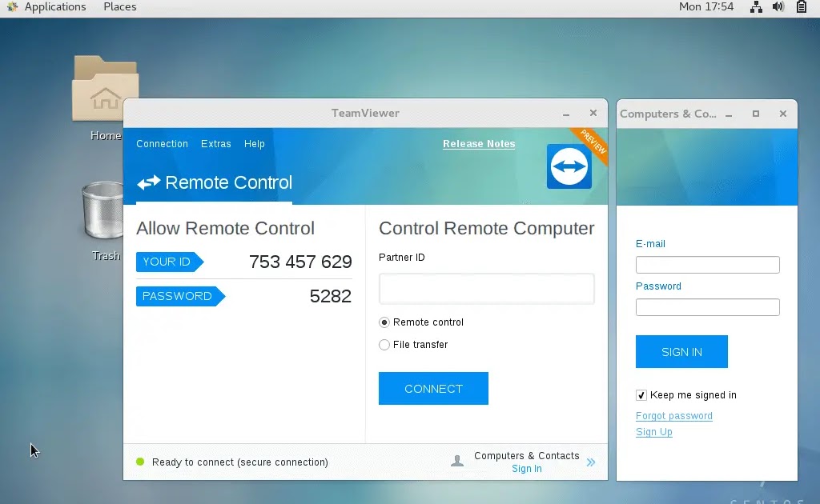The height and width of the screenshot is (504, 820).
Task: Click the CONNECT button
Action: 433,389
